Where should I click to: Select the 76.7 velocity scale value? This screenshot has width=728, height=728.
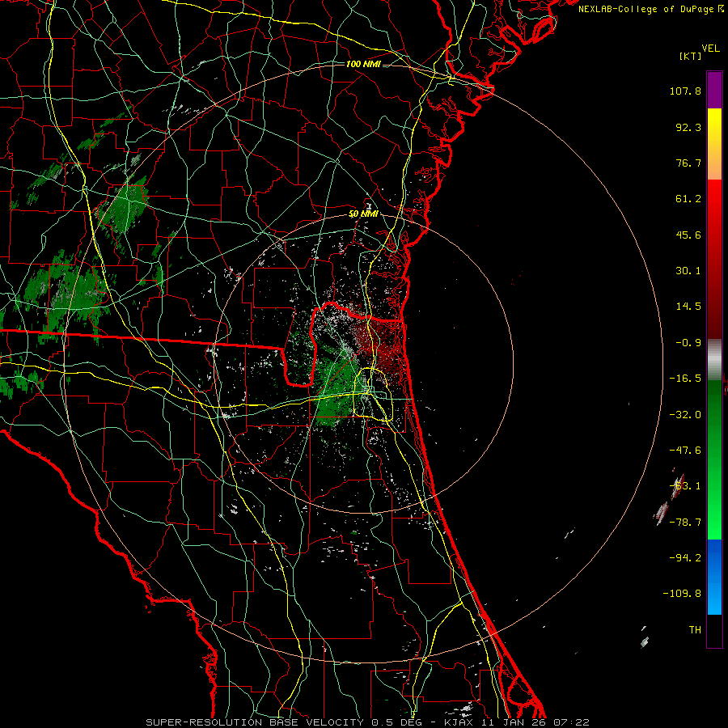(688, 163)
